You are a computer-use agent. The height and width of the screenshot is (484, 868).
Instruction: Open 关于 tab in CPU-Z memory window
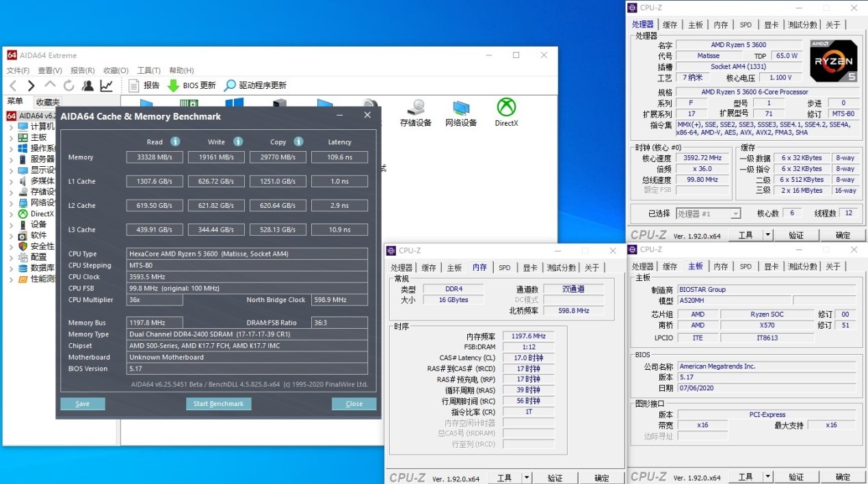pyautogui.click(x=592, y=268)
